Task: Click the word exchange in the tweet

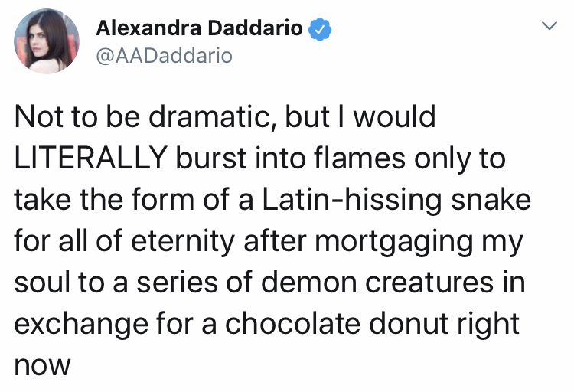Action: coord(81,324)
